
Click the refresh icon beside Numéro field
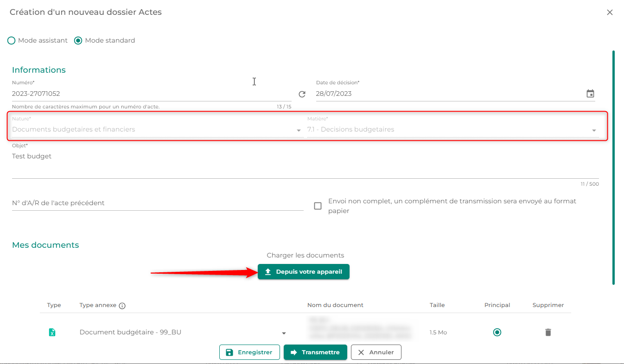pyautogui.click(x=302, y=94)
